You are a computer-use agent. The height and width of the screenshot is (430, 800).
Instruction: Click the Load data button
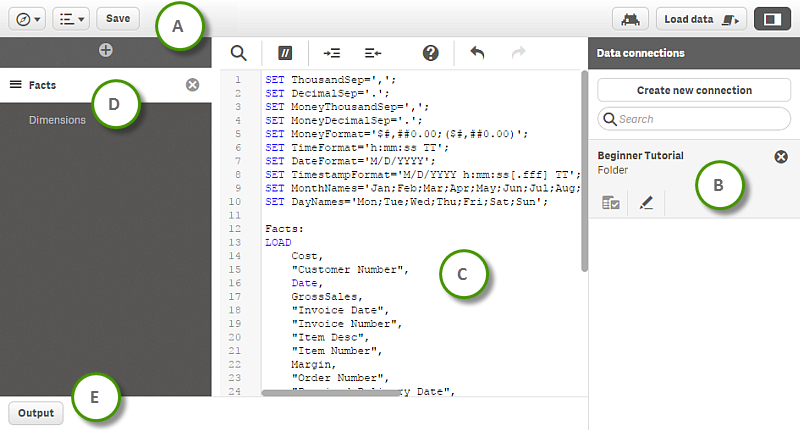tap(701, 18)
